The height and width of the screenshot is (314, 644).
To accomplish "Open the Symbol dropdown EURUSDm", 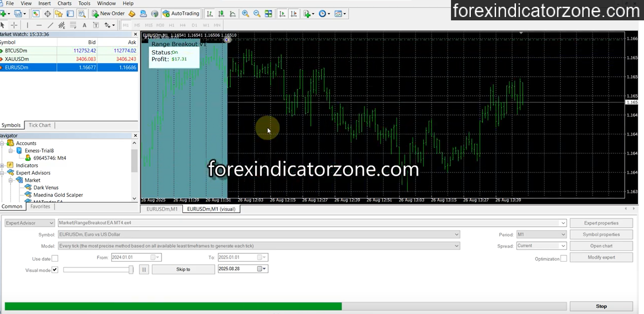I will click(x=258, y=235).
